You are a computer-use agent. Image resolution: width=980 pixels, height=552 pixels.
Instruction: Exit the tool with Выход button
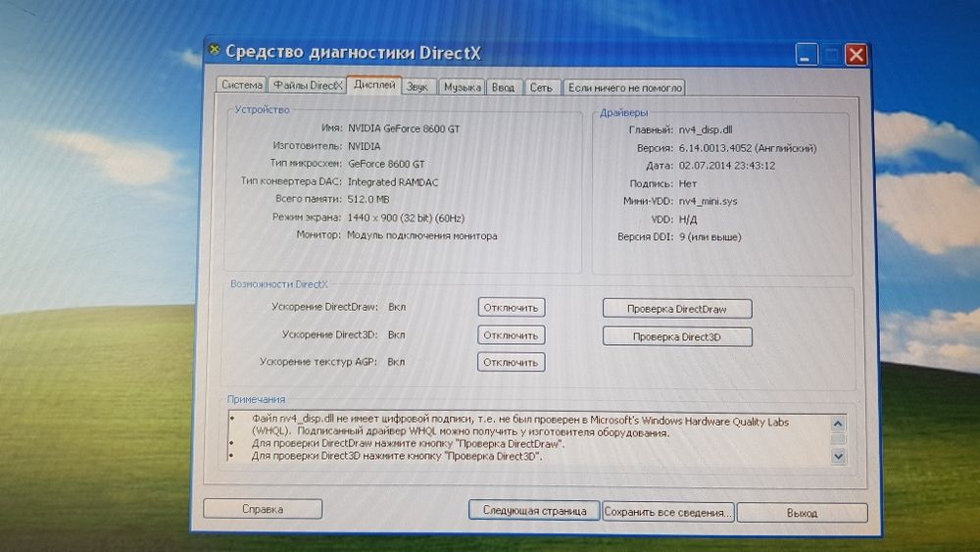pos(802,513)
